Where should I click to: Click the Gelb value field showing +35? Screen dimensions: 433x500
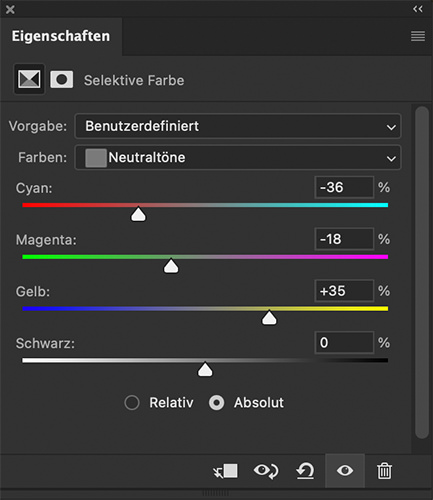(344, 291)
